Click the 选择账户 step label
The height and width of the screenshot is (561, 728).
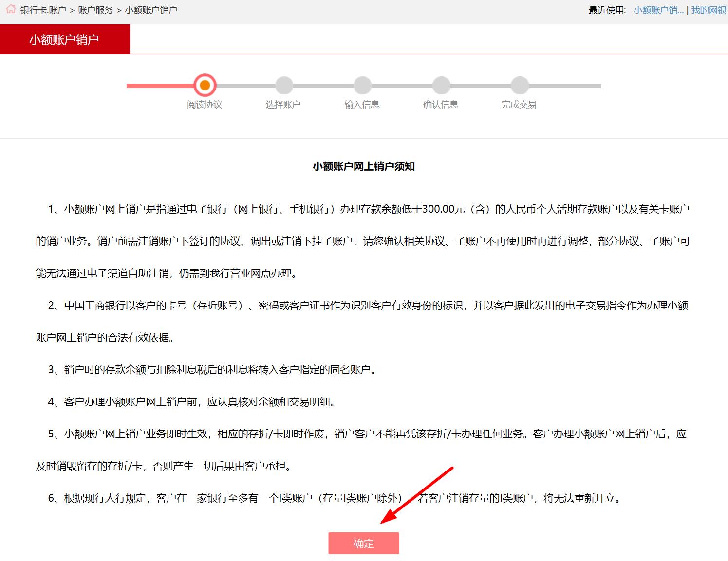coord(283,105)
